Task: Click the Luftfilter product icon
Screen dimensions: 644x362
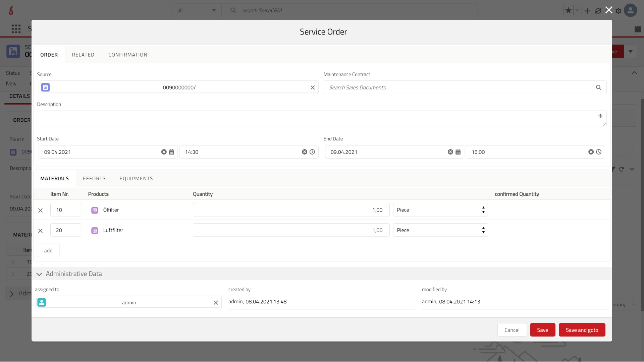Action: point(95,231)
